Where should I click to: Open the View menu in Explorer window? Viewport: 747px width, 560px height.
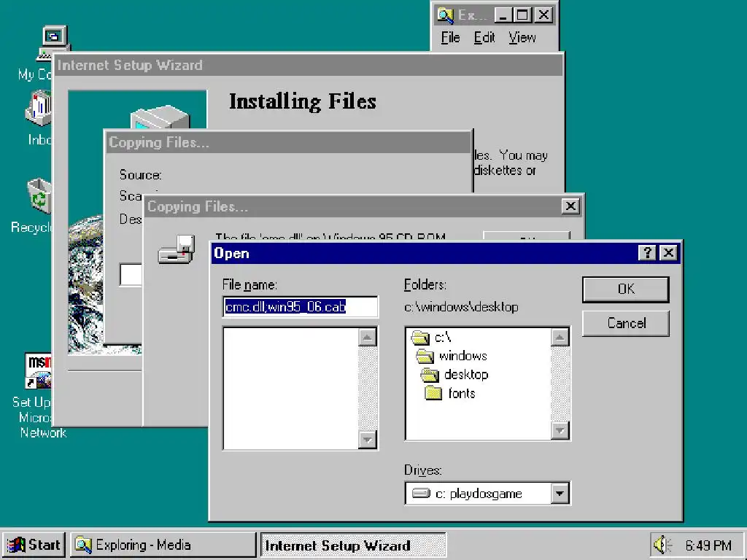click(x=522, y=37)
